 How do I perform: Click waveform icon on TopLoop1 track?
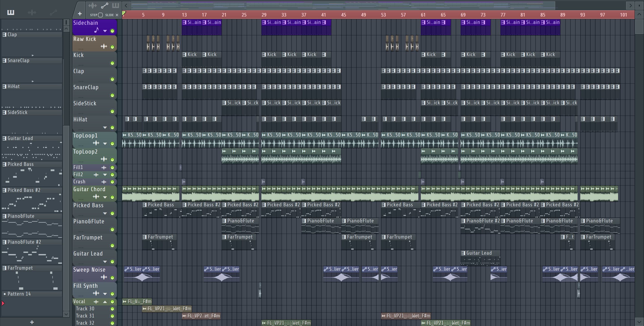coord(96,143)
